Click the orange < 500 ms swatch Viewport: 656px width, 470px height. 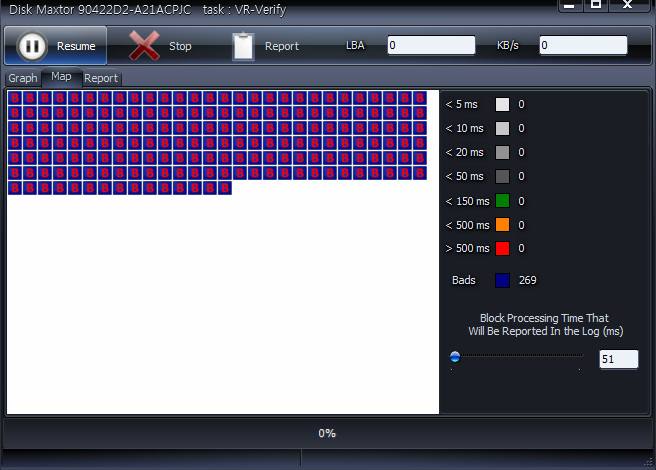tap(502, 225)
